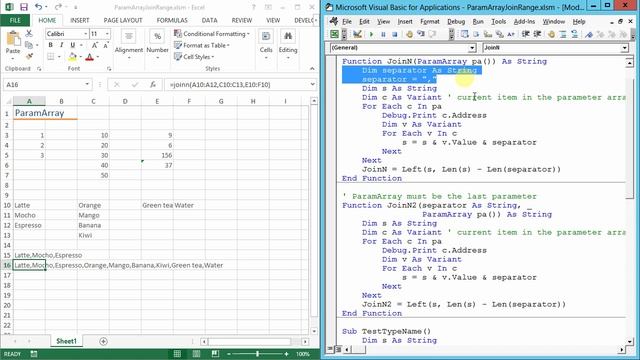Collapse the Excel ribbon with chevron
The height and width of the screenshot is (360, 640).
[x=312, y=69]
